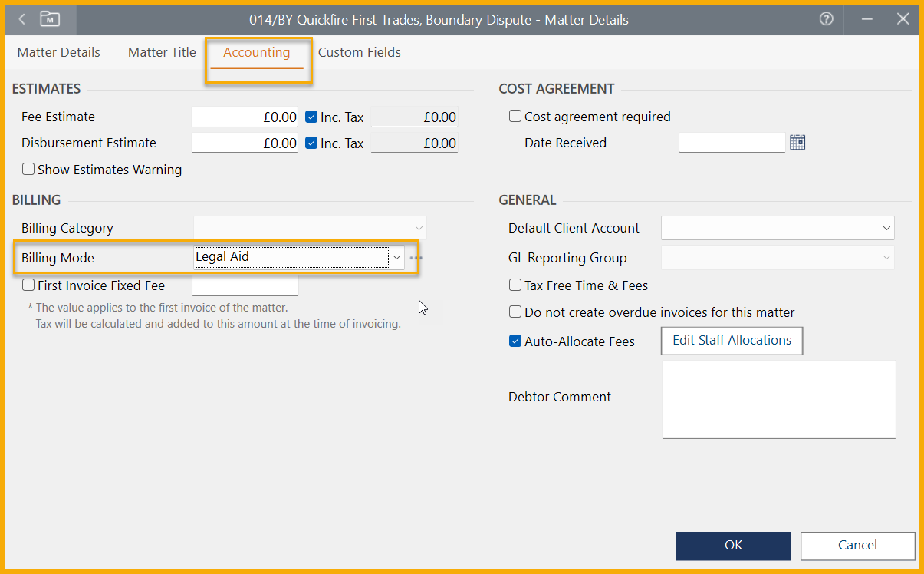
Task: Check Cost agreement required
Action: (x=515, y=117)
